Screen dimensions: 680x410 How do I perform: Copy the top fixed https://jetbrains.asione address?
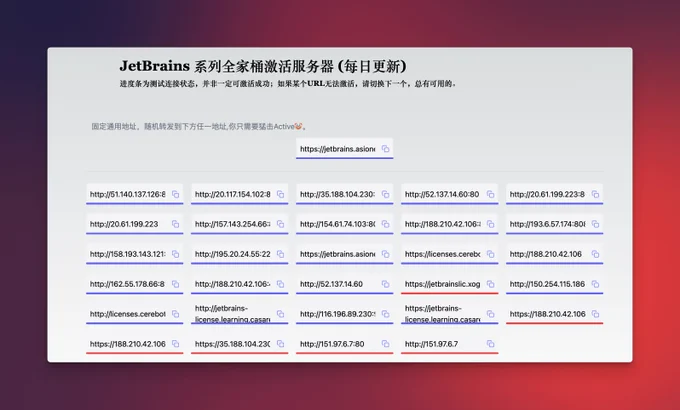386,149
